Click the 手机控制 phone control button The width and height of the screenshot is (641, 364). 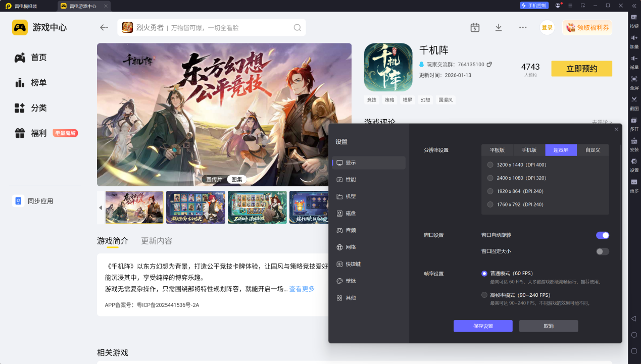coord(534,6)
